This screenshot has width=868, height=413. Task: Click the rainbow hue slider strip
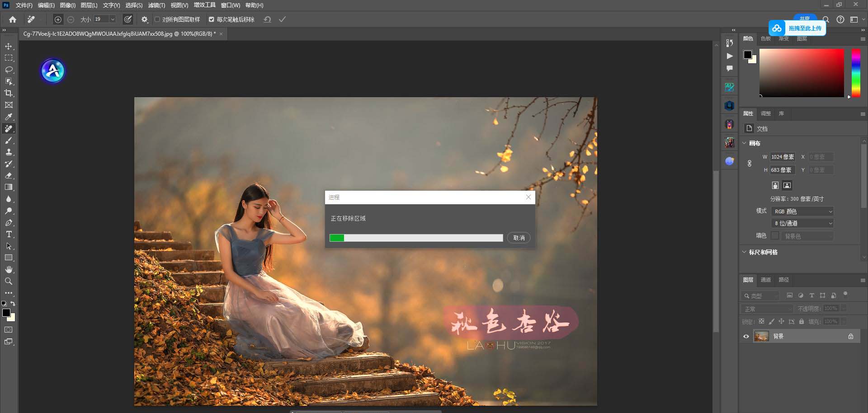tap(856, 73)
